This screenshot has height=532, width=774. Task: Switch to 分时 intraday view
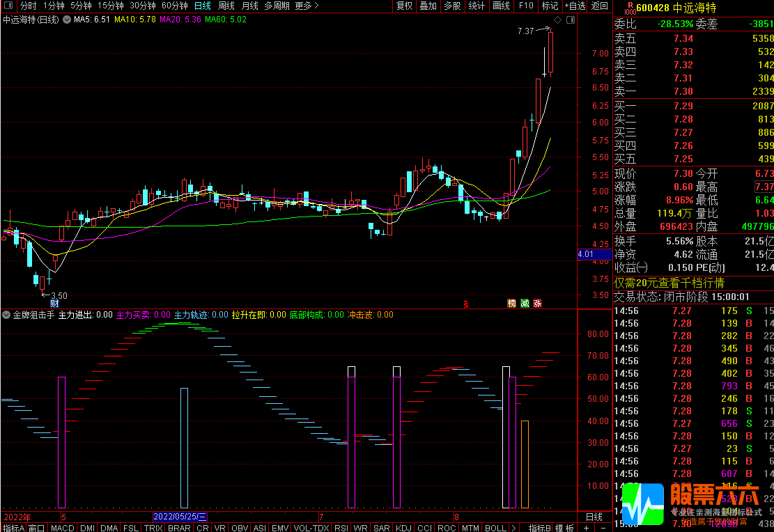point(29,6)
